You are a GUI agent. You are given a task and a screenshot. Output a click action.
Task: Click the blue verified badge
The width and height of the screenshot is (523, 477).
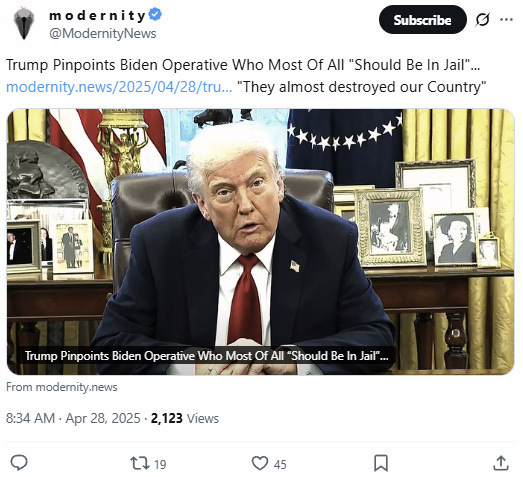155,15
